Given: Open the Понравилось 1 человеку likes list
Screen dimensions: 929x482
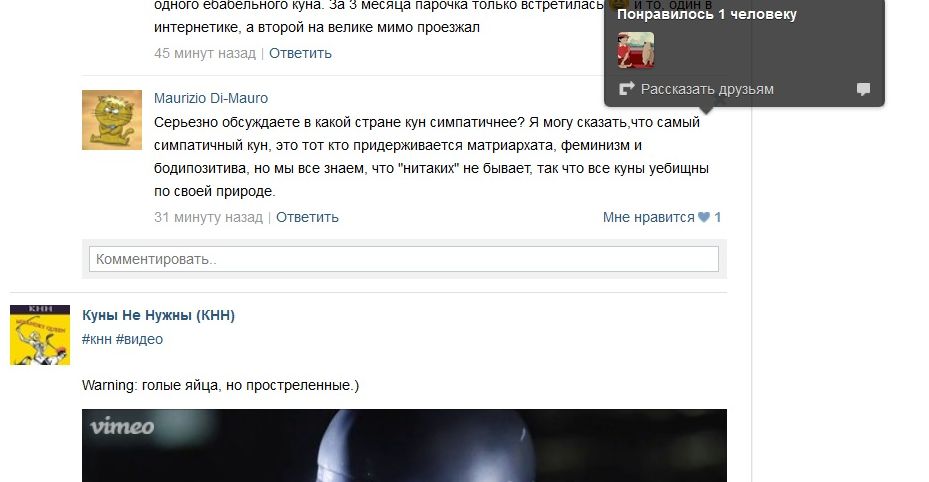Looking at the screenshot, I should pyautogui.click(x=707, y=14).
